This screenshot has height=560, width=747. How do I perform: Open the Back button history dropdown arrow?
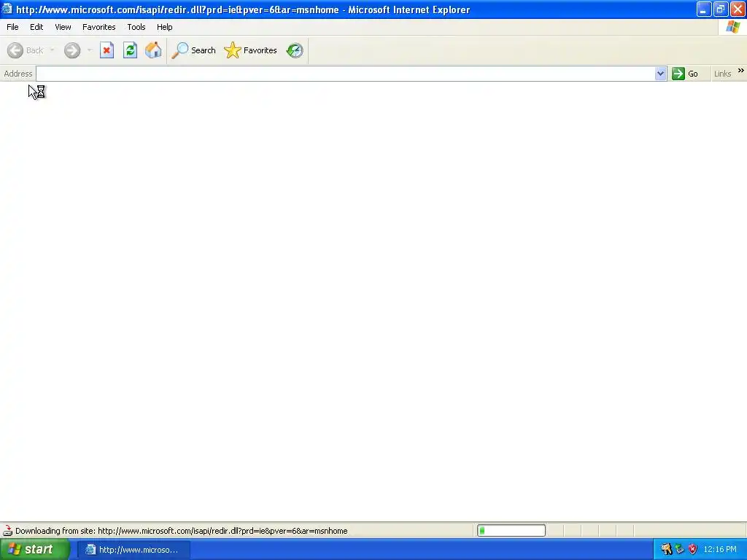pos(52,50)
